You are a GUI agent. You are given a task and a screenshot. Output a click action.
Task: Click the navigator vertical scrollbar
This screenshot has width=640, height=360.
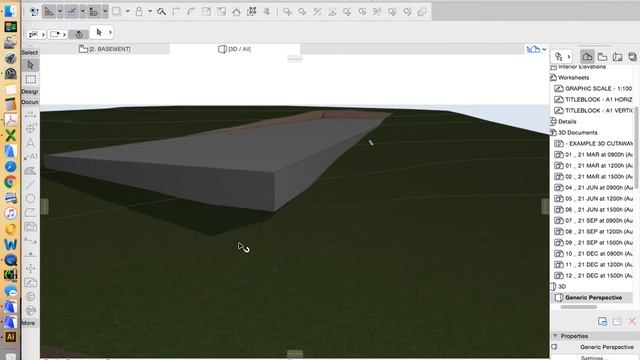636,148
